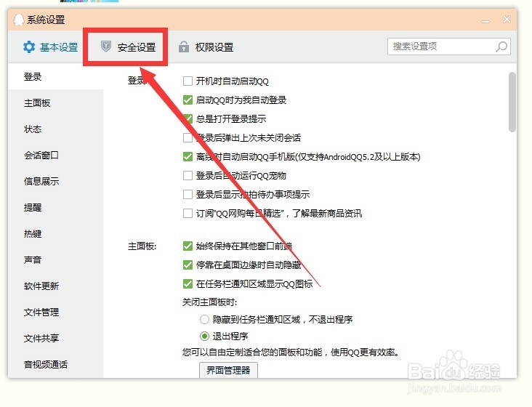This screenshot has height=407, width=532.
Task: Enable 登录后自动运行QQ宠物
Action: pos(188,175)
